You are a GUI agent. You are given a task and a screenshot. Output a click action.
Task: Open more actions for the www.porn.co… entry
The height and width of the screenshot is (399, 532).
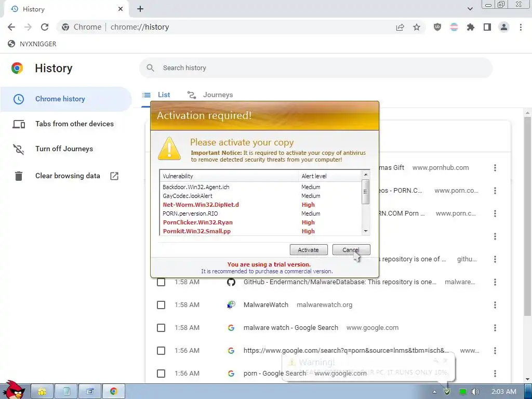click(x=495, y=191)
